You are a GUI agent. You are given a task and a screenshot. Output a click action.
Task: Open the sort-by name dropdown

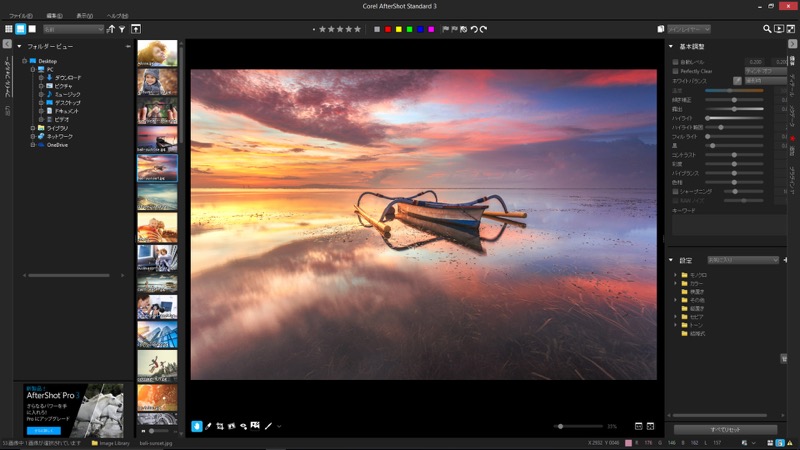click(73, 29)
